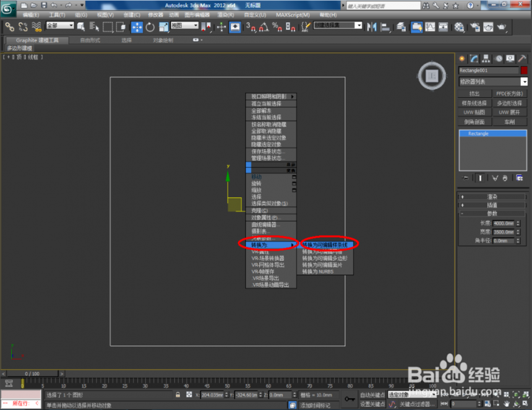This screenshot has height=410, width=532.
Task: Select the Select and Manipulate tool
Action: coord(221,27)
